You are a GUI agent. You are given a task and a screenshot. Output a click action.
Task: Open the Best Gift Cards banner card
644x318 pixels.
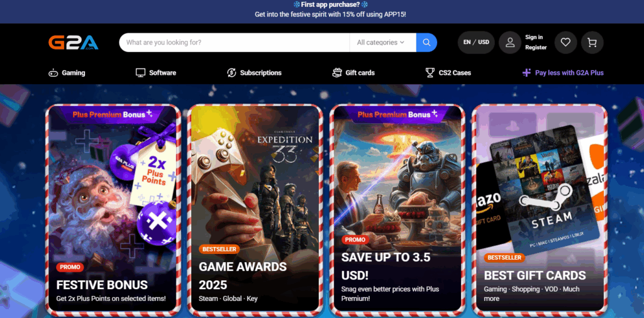click(539, 210)
